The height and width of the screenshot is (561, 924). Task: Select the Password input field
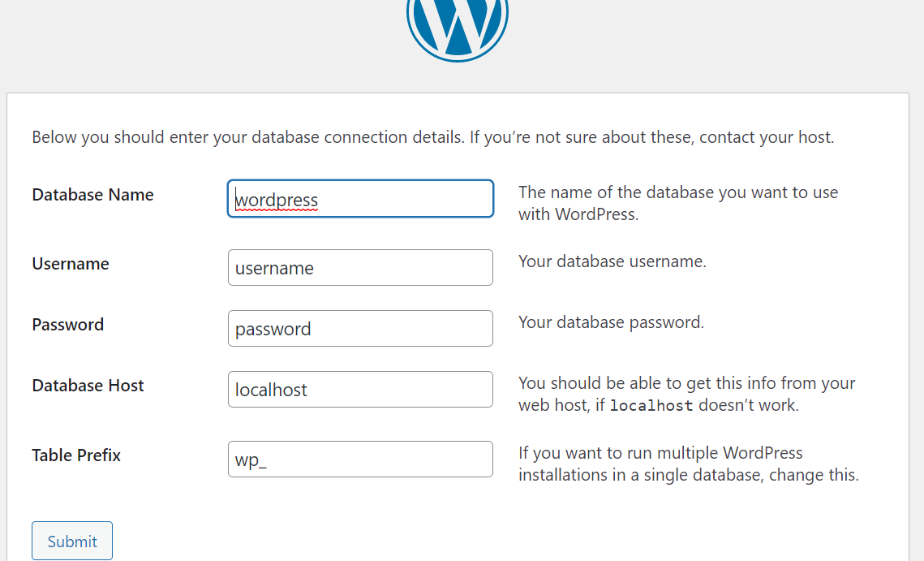(360, 329)
